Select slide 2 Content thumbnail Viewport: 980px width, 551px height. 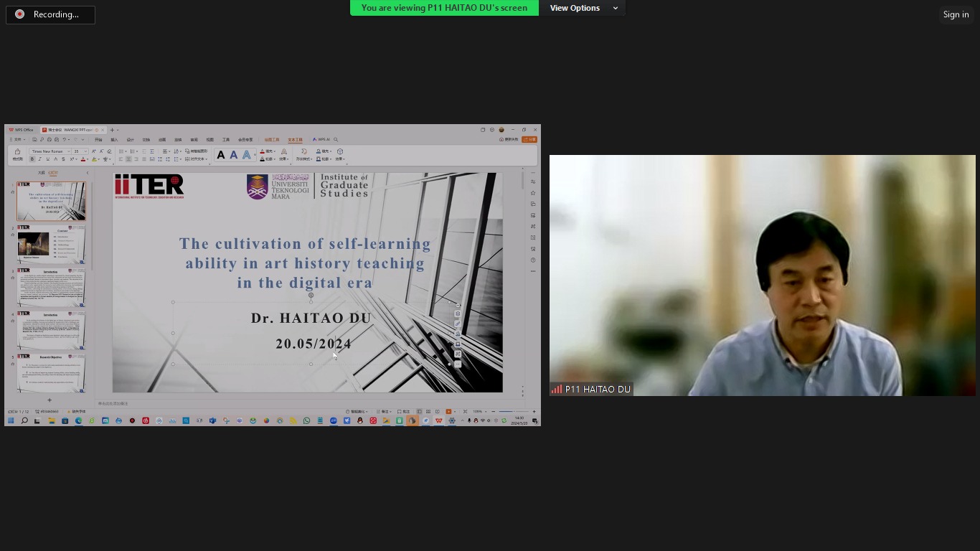[51, 244]
